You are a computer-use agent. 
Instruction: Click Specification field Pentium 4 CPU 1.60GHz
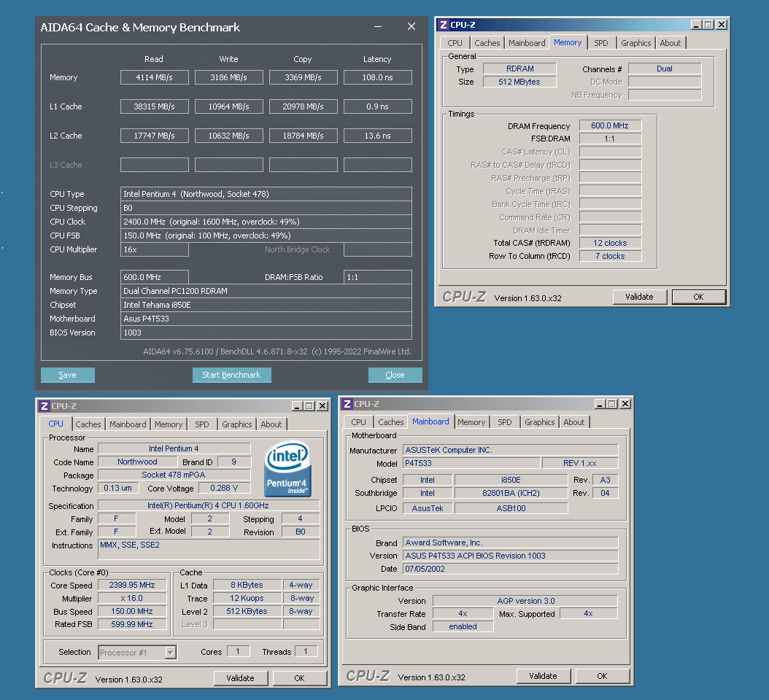tap(209, 505)
